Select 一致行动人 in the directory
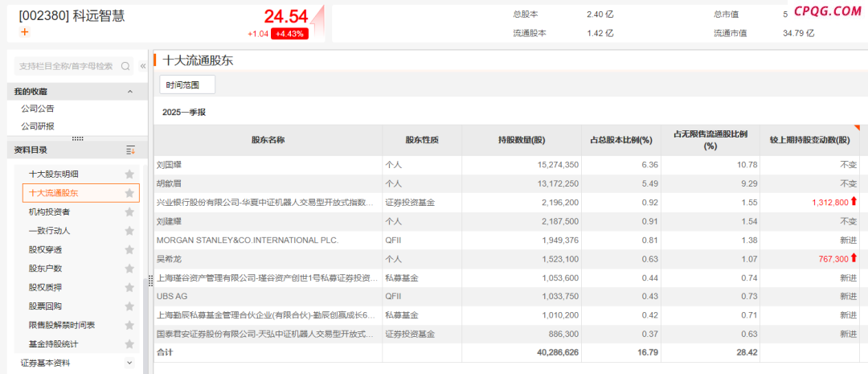868x374 pixels. (49, 231)
